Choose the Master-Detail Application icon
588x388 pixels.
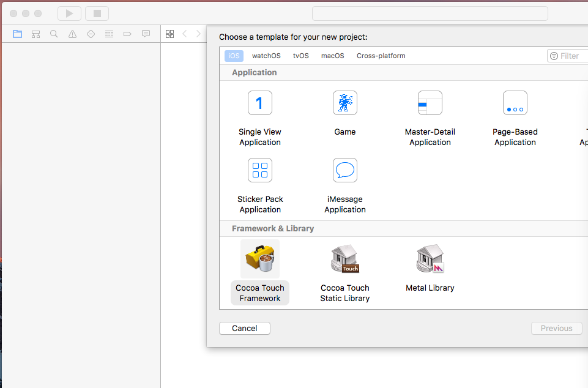point(430,103)
